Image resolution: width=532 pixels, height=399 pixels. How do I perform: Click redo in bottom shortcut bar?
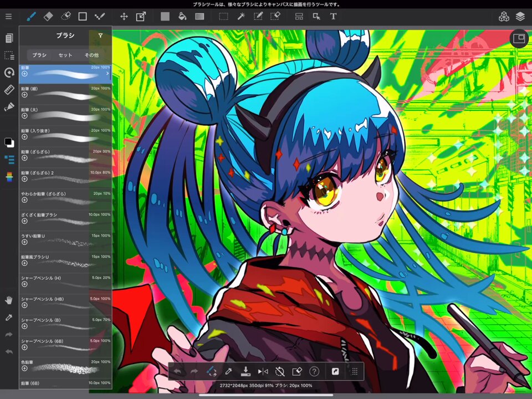coord(195,371)
